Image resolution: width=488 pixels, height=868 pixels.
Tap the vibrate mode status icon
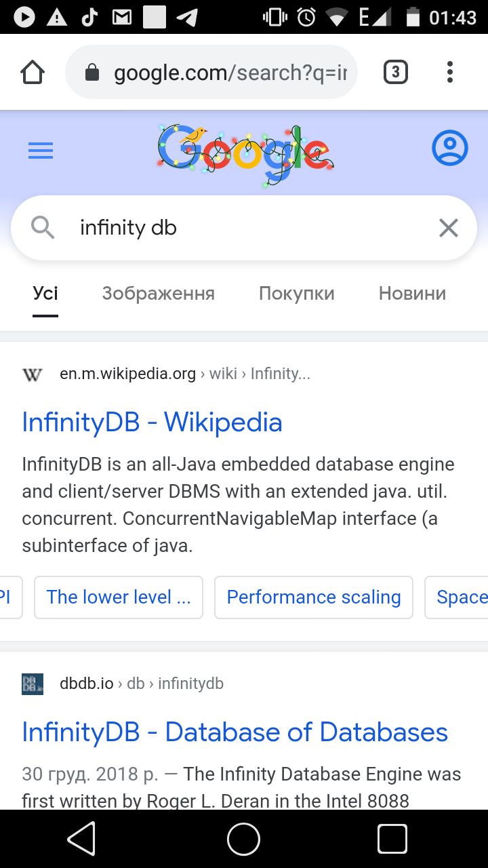click(274, 17)
